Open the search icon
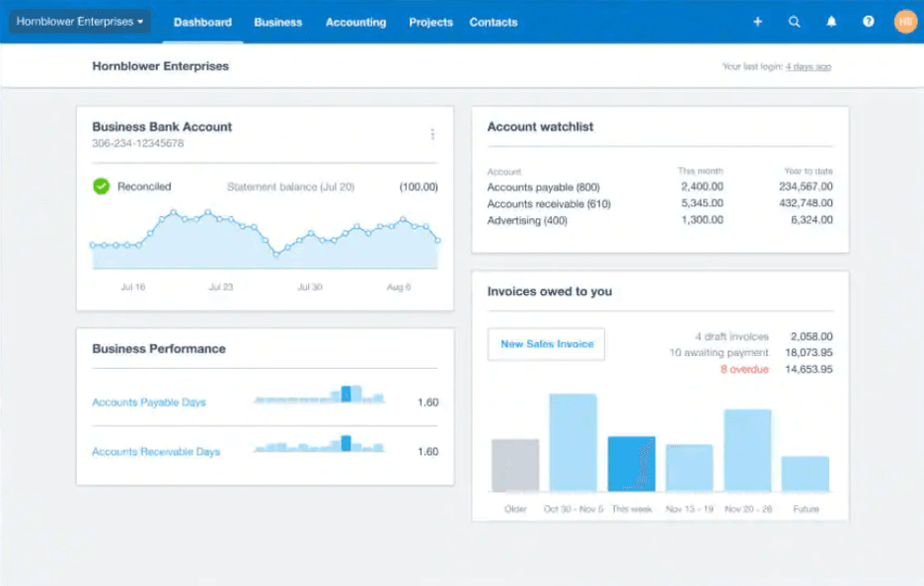This screenshot has height=586, width=924. 795,21
